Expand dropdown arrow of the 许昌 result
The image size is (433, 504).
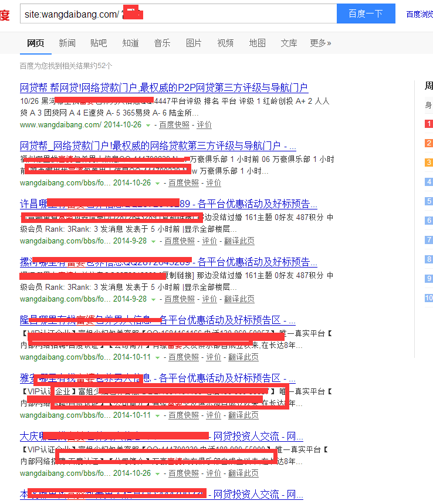tap(153, 242)
